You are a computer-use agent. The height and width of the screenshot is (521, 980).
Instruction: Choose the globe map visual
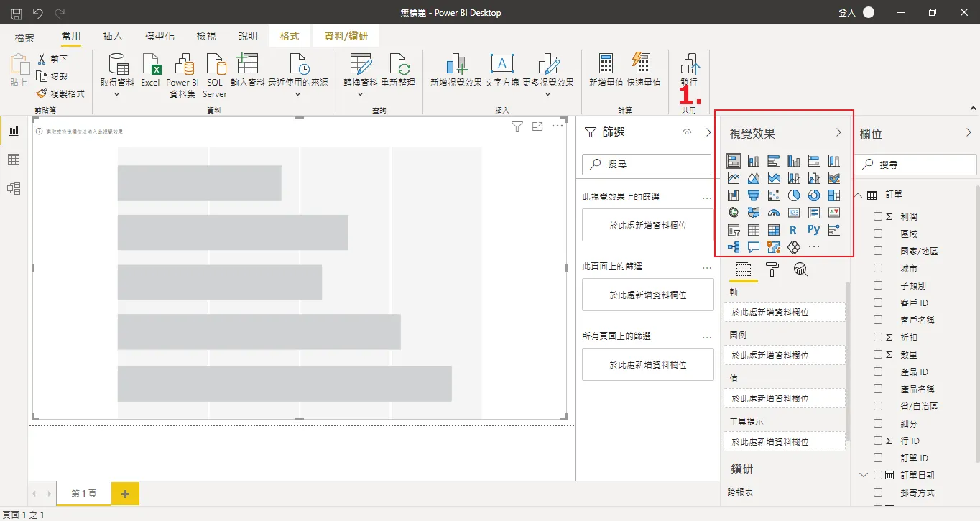pyautogui.click(x=734, y=213)
